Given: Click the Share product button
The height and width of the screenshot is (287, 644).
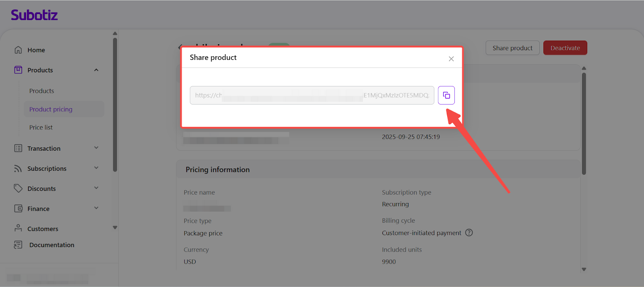Looking at the screenshot, I should coord(512,48).
